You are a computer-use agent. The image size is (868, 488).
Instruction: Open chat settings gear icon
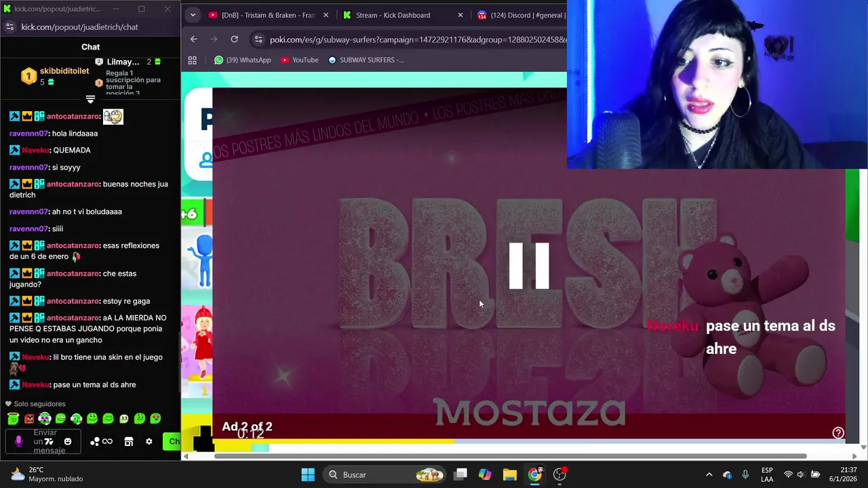tap(149, 441)
